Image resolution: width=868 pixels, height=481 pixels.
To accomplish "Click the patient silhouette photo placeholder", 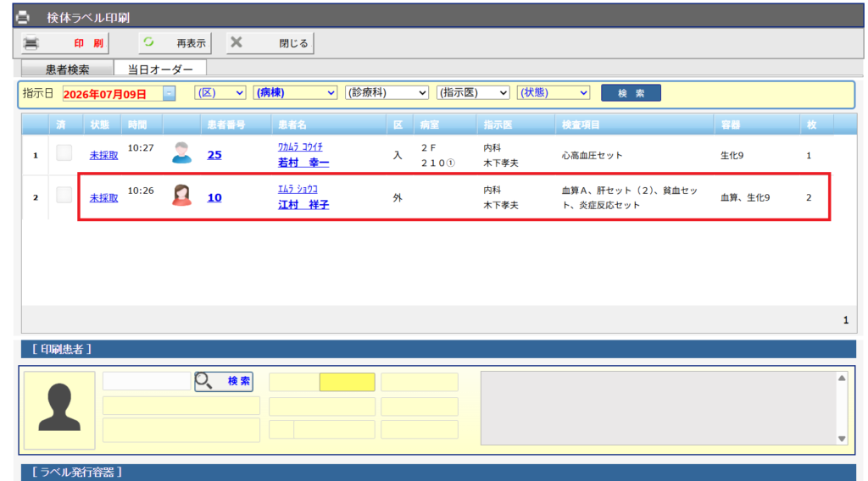I will click(x=59, y=410).
